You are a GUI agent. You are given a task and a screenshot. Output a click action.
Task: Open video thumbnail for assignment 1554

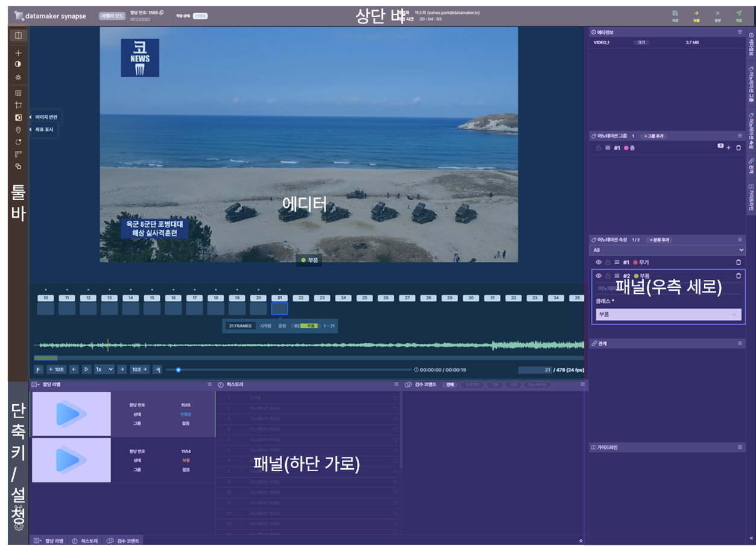click(71, 460)
